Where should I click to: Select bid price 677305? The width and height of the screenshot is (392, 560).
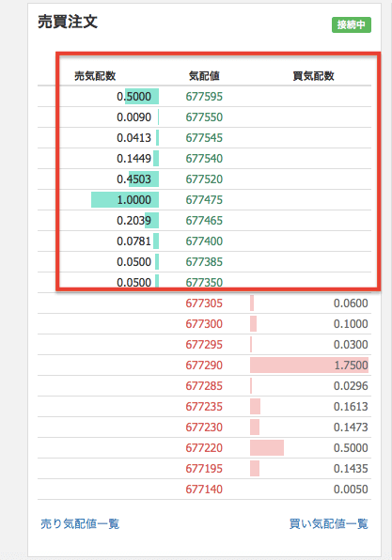click(x=204, y=303)
